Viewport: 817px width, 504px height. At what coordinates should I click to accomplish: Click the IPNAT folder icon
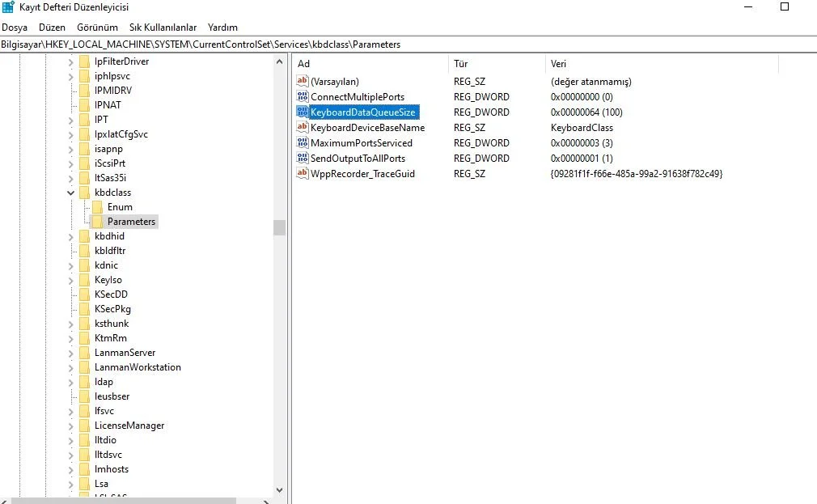click(x=84, y=105)
